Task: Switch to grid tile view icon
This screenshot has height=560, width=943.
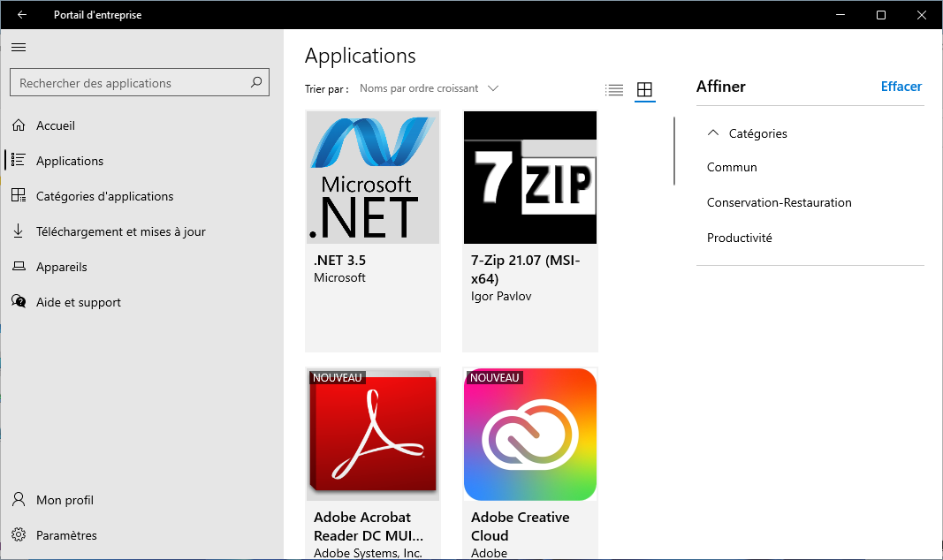Action: (x=644, y=89)
